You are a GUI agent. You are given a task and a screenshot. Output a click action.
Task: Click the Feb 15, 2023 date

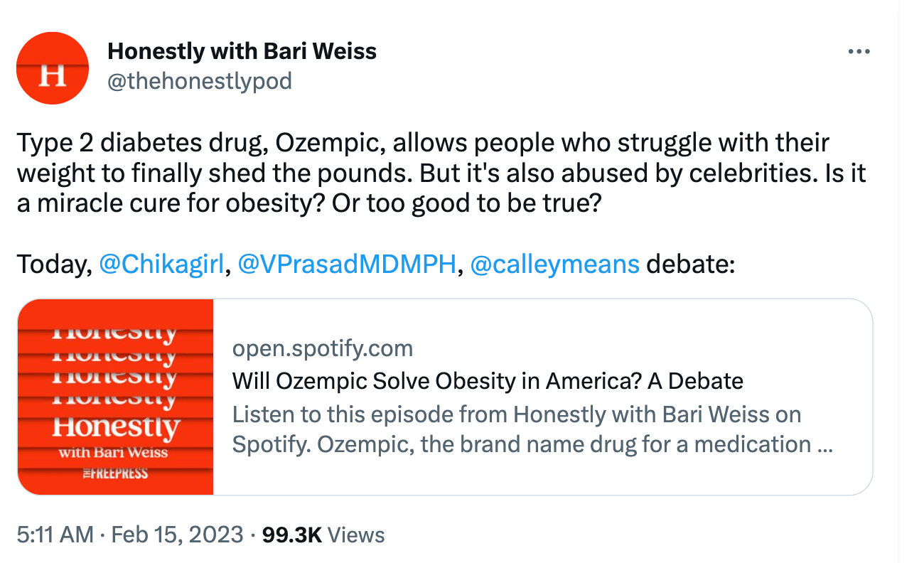point(178,535)
